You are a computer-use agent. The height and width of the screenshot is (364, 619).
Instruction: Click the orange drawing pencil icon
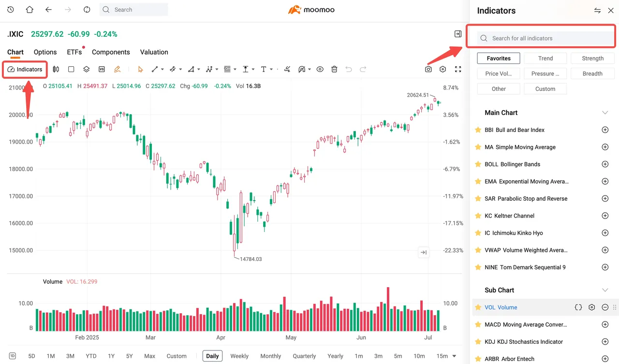pos(117,69)
